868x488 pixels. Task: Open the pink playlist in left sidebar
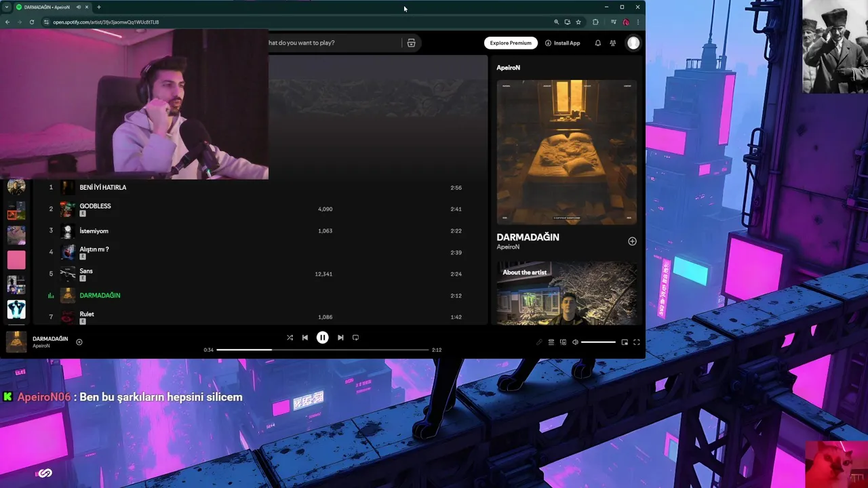16,260
